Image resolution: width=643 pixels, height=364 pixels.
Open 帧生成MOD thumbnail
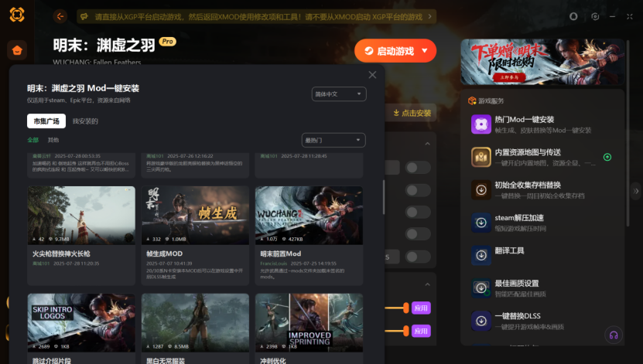point(195,216)
